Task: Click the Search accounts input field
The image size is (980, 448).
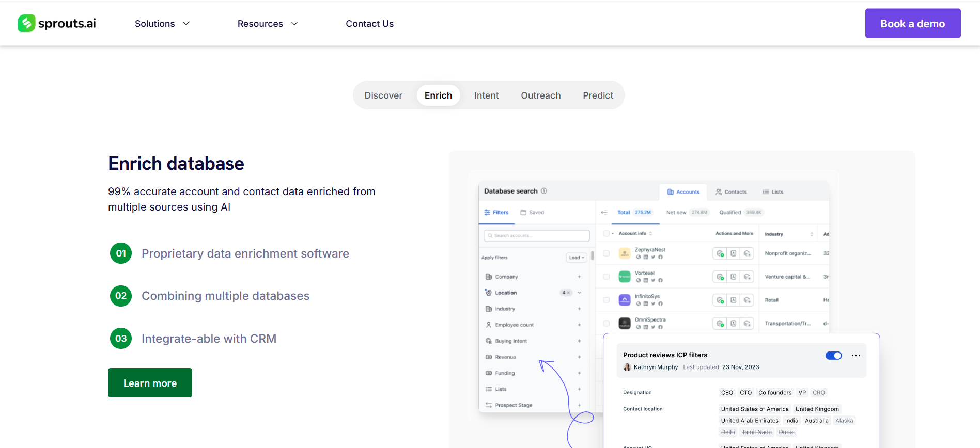Action: tap(537, 236)
